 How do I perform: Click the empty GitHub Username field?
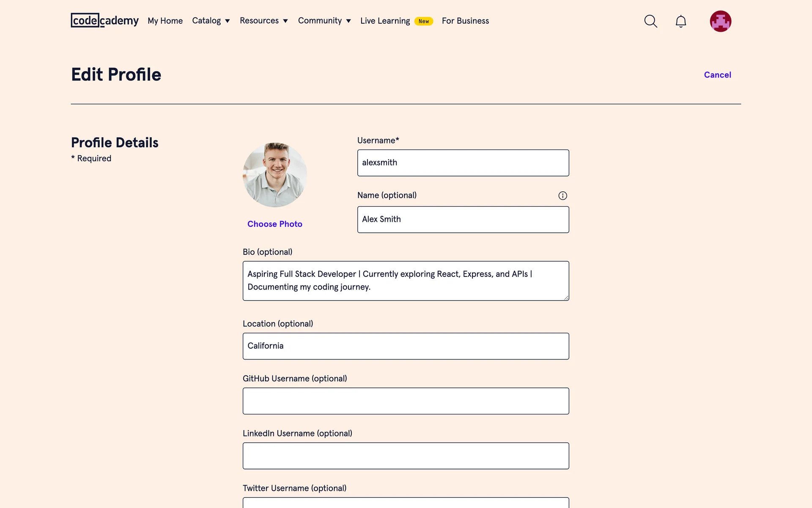tap(406, 401)
